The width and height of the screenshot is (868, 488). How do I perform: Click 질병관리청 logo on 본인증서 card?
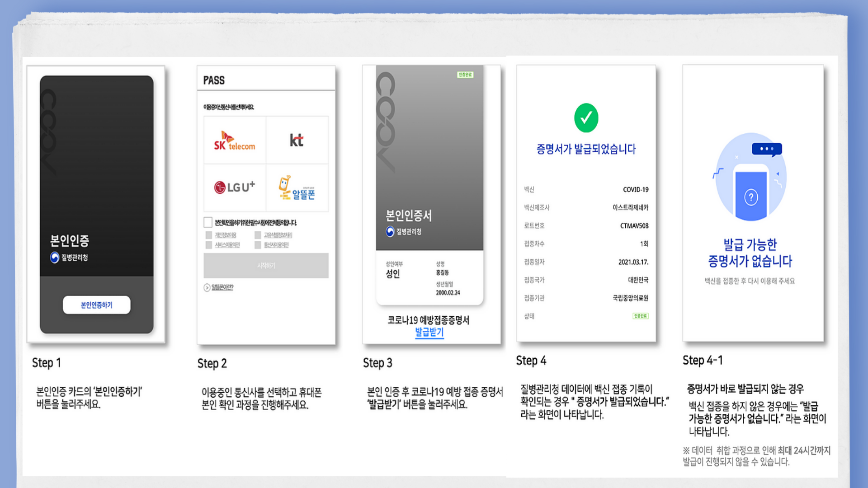390,232
